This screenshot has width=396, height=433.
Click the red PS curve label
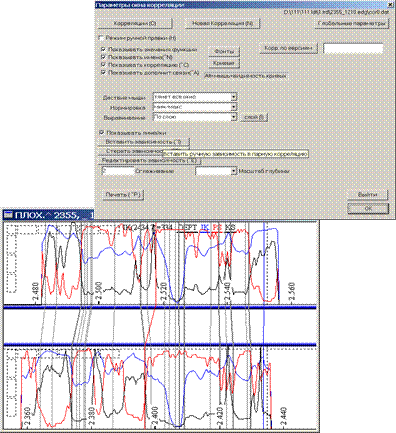point(217,228)
